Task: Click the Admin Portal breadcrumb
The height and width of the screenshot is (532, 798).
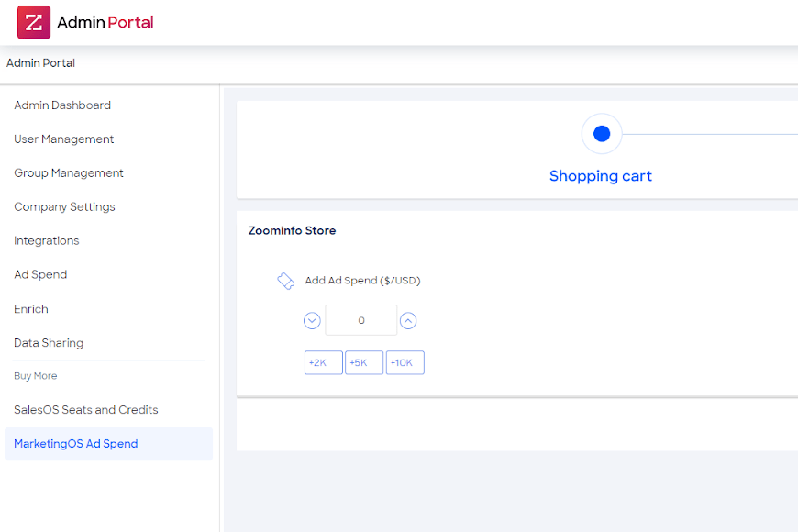Action: tap(41, 63)
